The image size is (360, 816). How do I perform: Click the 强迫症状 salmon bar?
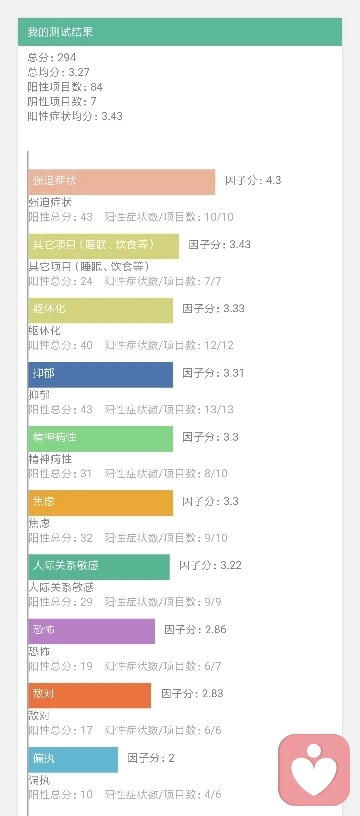click(x=122, y=182)
